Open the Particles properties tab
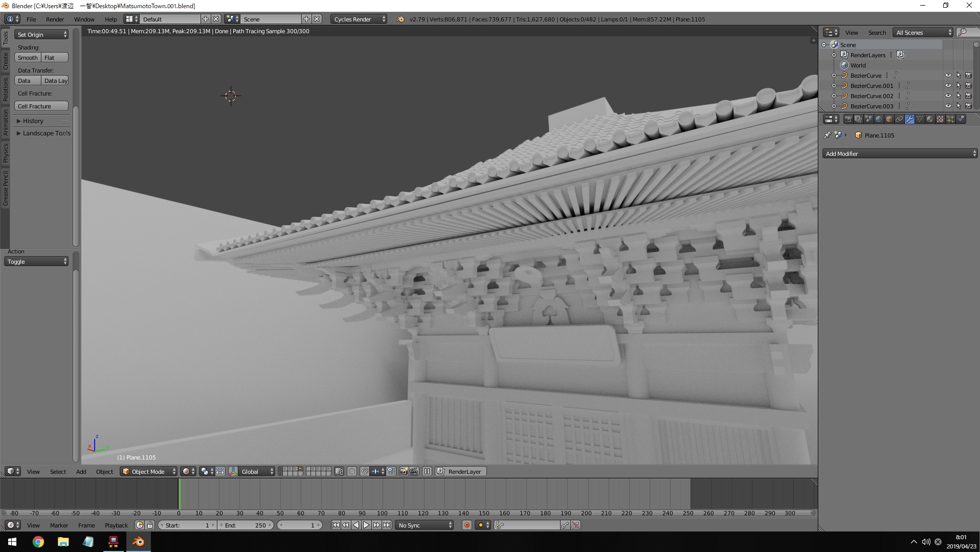980x552 pixels. click(950, 119)
